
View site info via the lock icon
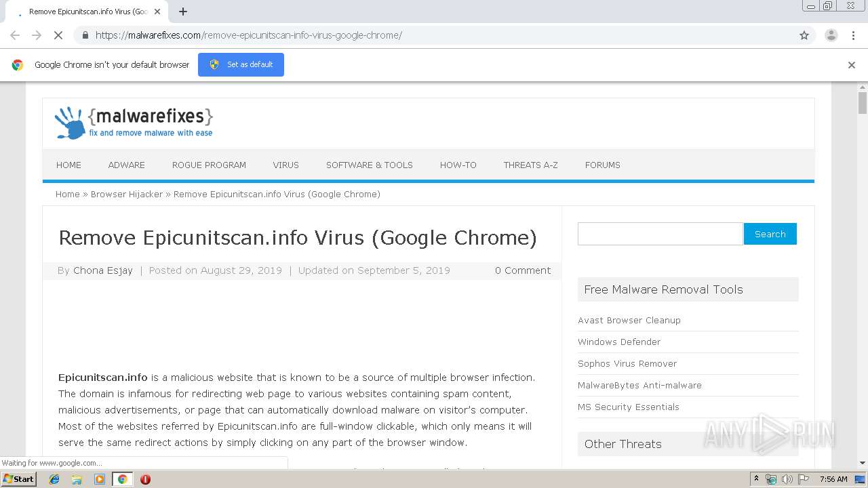tap(85, 35)
